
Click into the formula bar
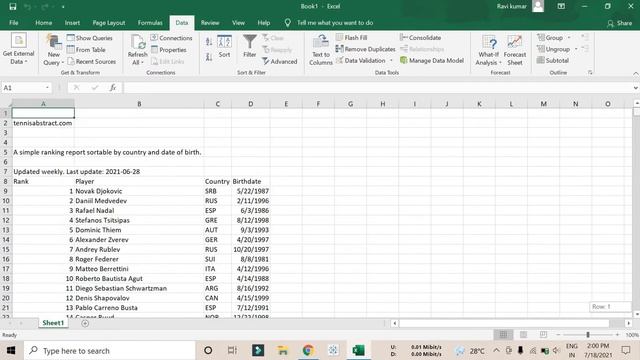click(378, 88)
